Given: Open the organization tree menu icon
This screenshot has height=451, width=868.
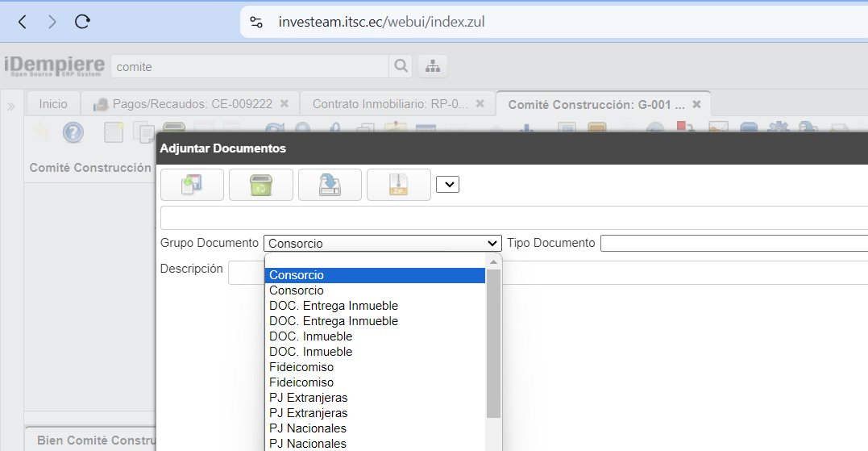Looking at the screenshot, I should point(433,66).
